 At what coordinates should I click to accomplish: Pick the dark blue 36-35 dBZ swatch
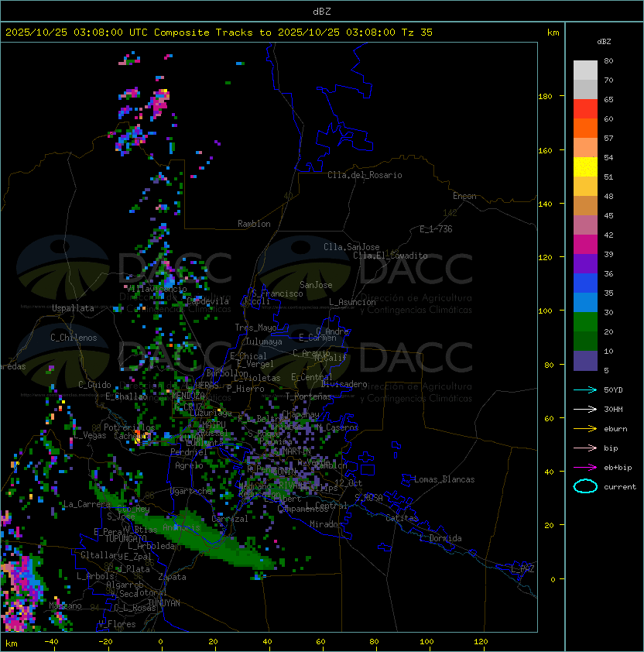(x=585, y=283)
